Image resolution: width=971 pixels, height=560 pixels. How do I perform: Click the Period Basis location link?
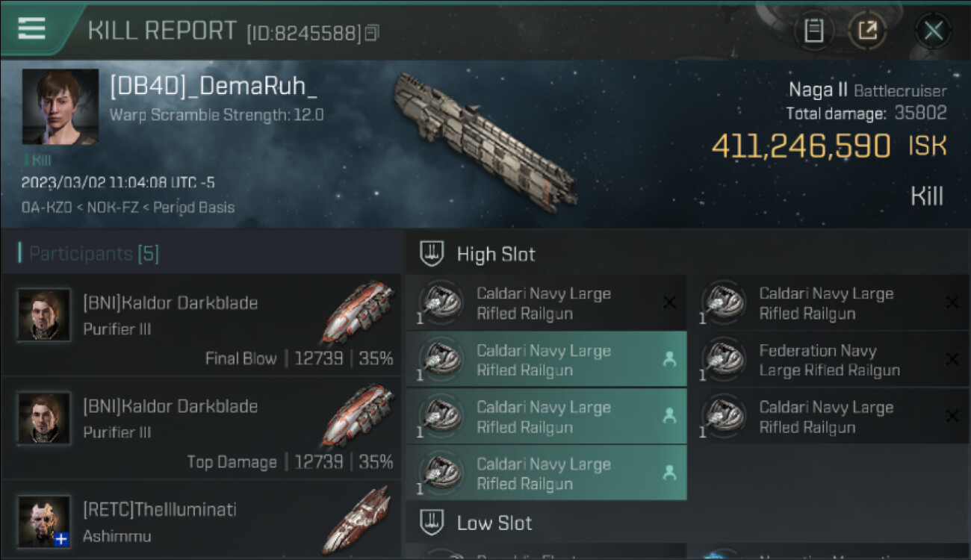pyautogui.click(x=193, y=207)
